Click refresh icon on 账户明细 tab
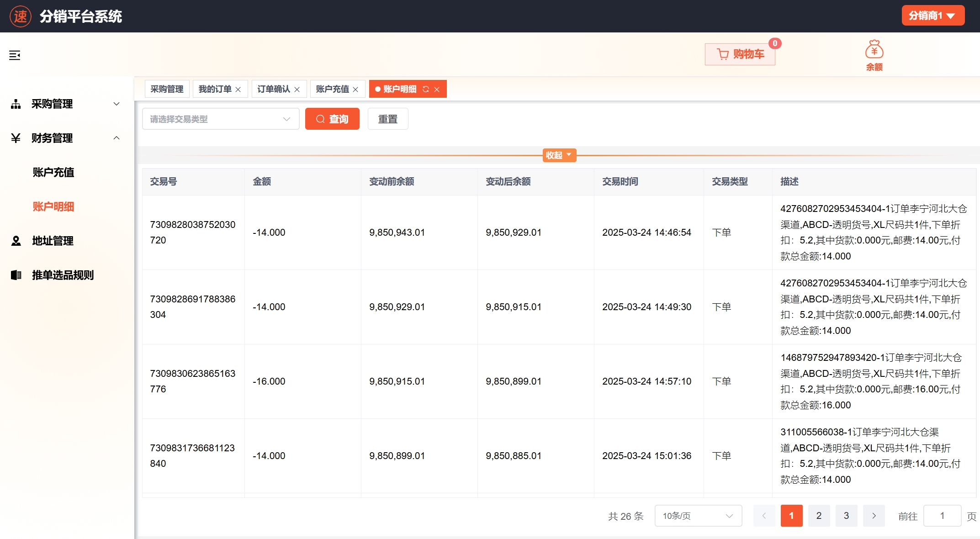This screenshot has height=539, width=980. pyautogui.click(x=426, y=89)
